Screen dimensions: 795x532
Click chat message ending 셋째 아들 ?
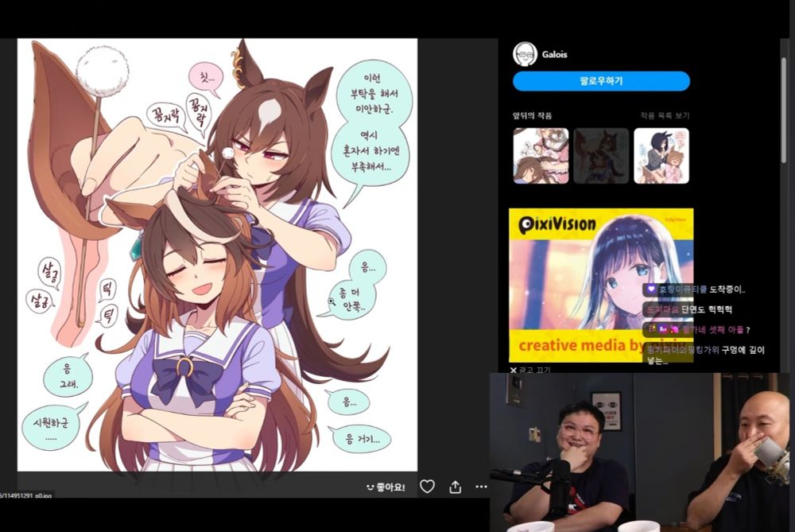point(698,330)
